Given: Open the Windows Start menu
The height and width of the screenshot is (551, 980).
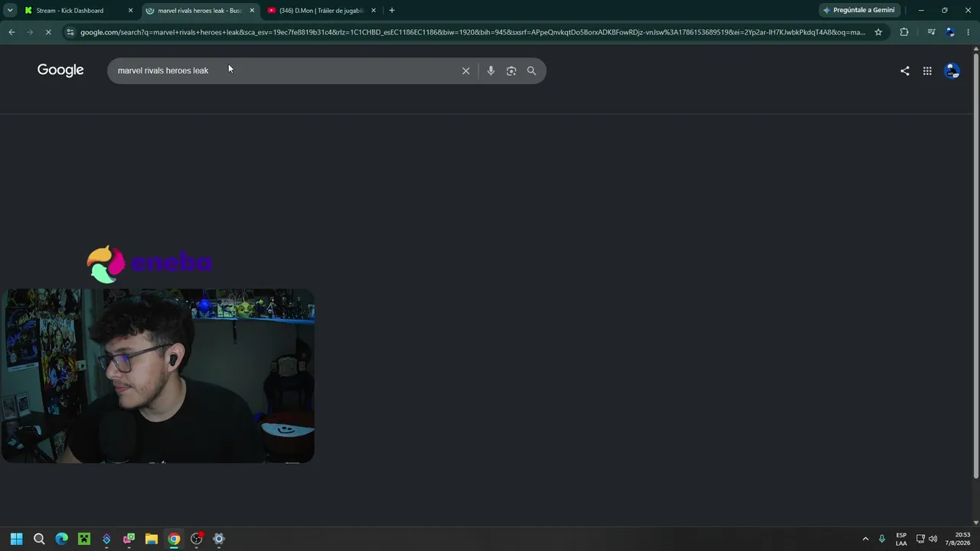Looking at the screenshot, I should [16, 539].
